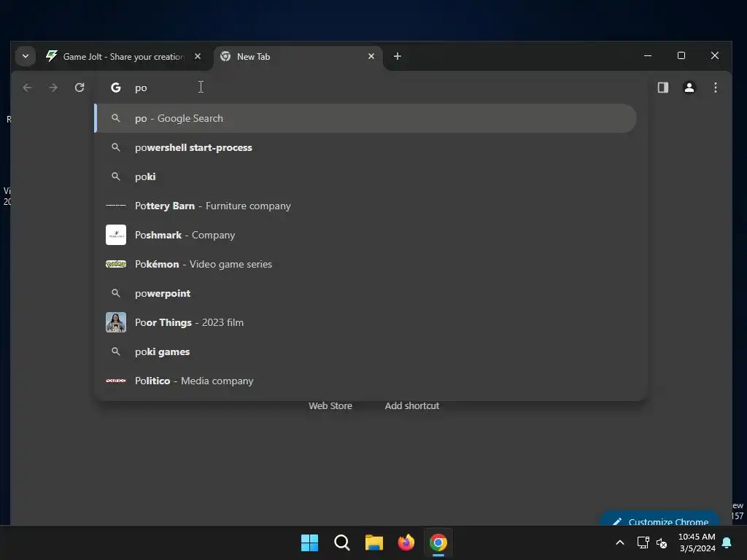Click the Chrome taskbar icon
Screen dimensions: 747x560
pyautogui.click(x=438, y=542)
